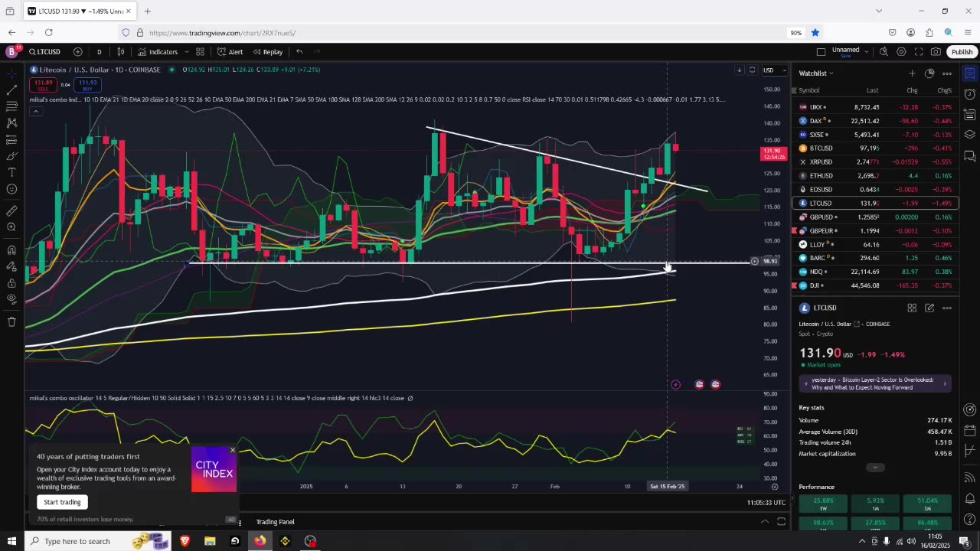Open the patterns drawing tool
980x551 pixels.
point(11,122)
